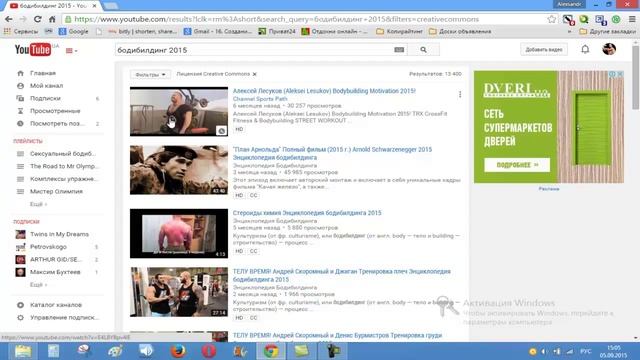Open Доски объявления bookmarks folder

460,31
